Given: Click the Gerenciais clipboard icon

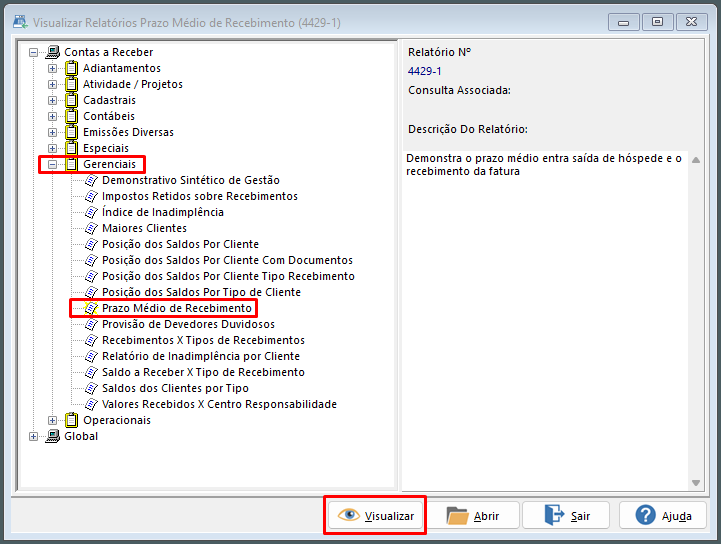Looking at the screenshot, I should [x=71, y=164].
